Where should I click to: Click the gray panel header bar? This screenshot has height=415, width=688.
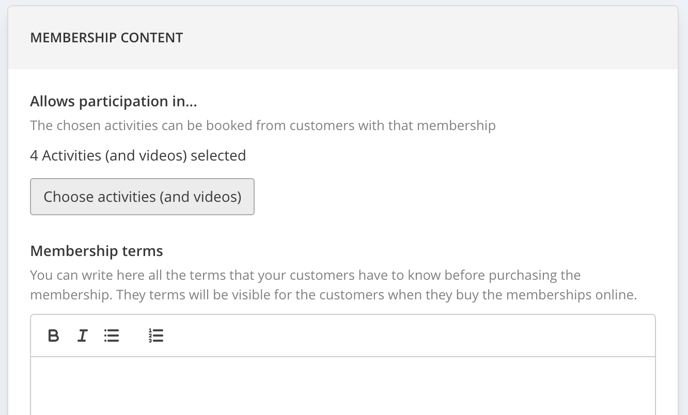point(343,38)
